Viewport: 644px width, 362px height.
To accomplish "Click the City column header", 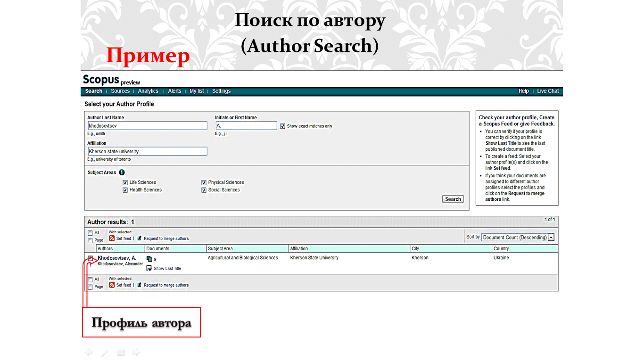I will click(x=451, y=248).
